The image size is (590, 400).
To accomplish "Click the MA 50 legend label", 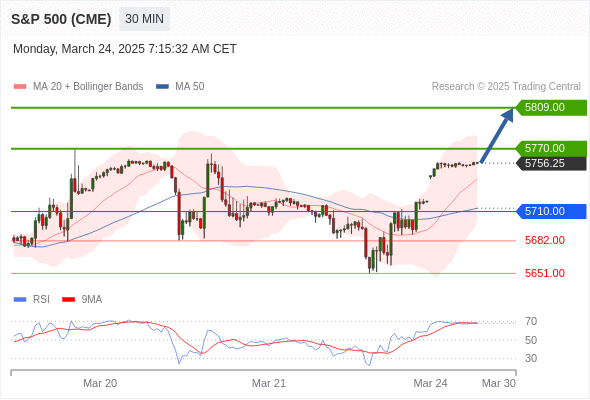I will (x=190, y=87).
